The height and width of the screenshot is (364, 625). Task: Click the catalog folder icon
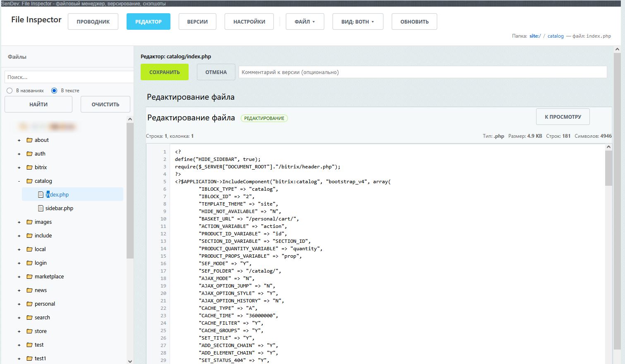[x=29, y=181]
